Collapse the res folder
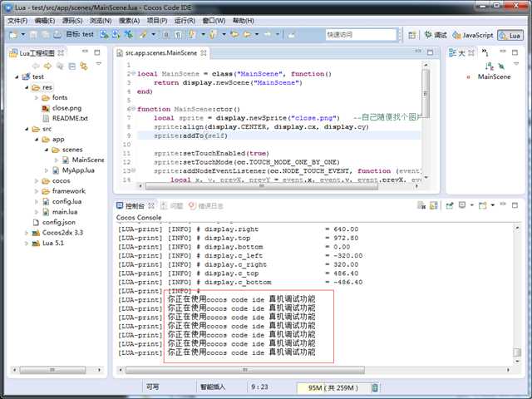Viewport: 532px width, 399px height. click(27, 87)
